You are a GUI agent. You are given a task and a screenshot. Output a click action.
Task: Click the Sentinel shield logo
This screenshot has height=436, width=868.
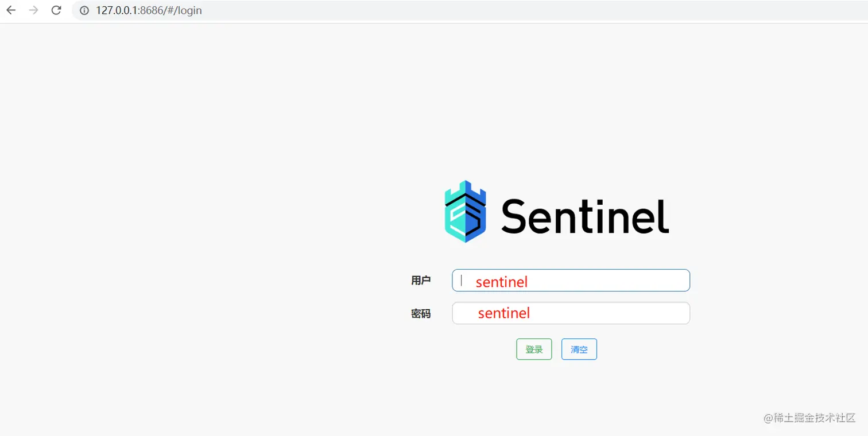(x=466, y=212)
